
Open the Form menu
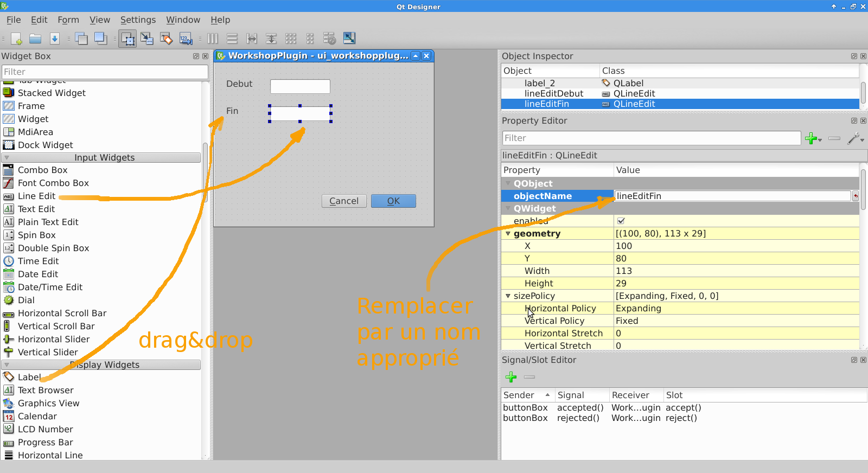point(68,20)
